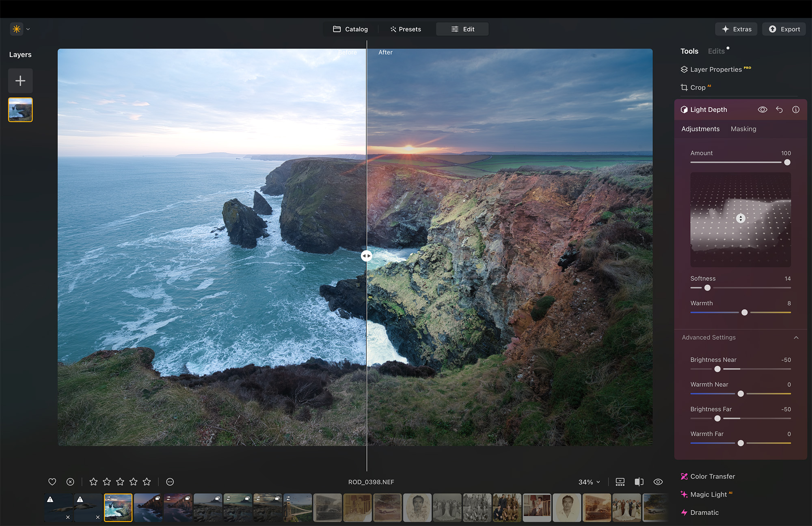Add a new layer with the plus icon

[x=20, y=80]
